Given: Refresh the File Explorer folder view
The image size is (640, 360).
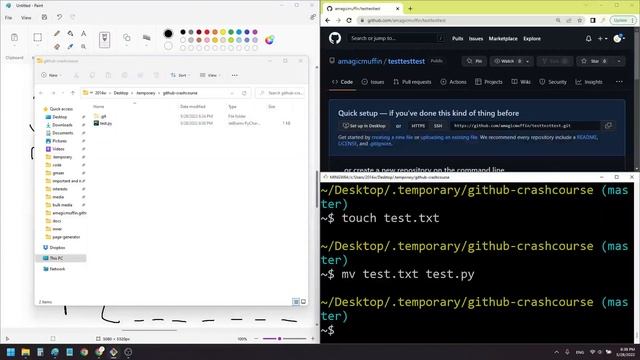Looking at the screenshot, I should pos(244,93).
